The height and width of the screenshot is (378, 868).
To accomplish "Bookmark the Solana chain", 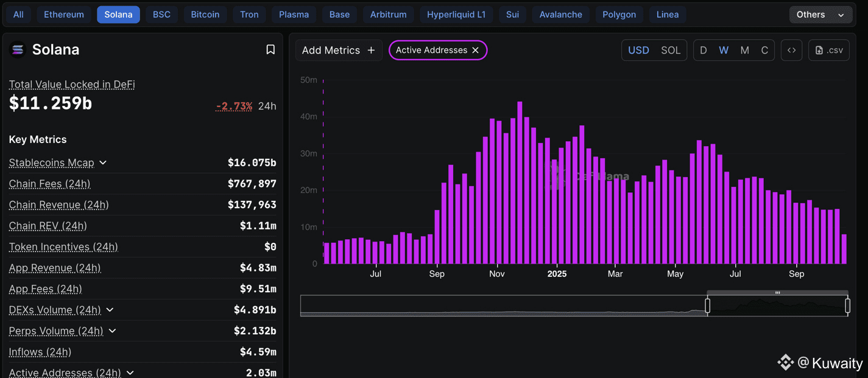I will click(270, 50).
